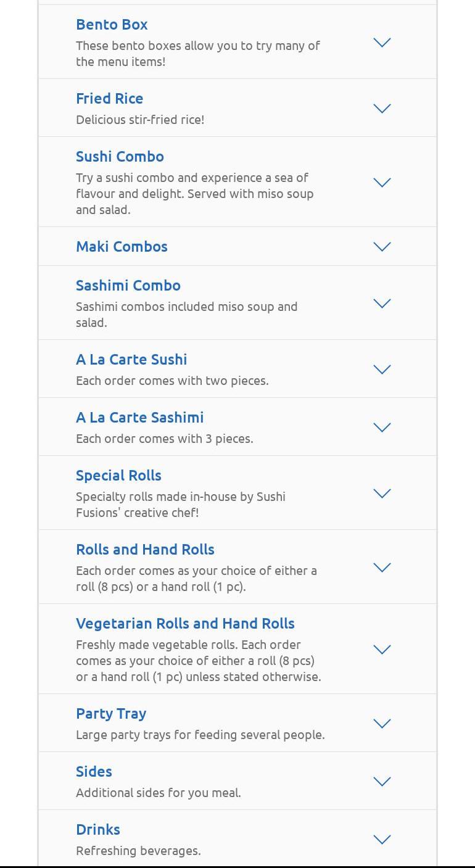
Task: Click chevron next to Rolls and Hand Rolls
Action: 382,568
